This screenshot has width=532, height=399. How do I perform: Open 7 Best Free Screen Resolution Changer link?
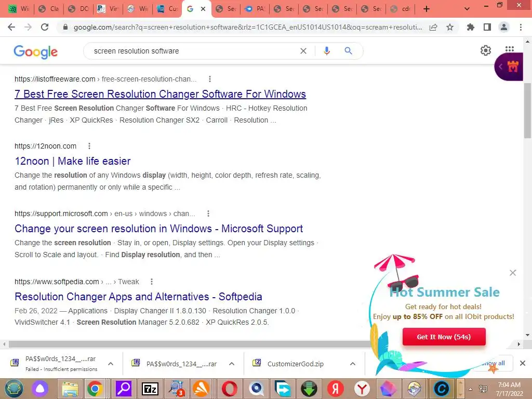pos(160,94)
